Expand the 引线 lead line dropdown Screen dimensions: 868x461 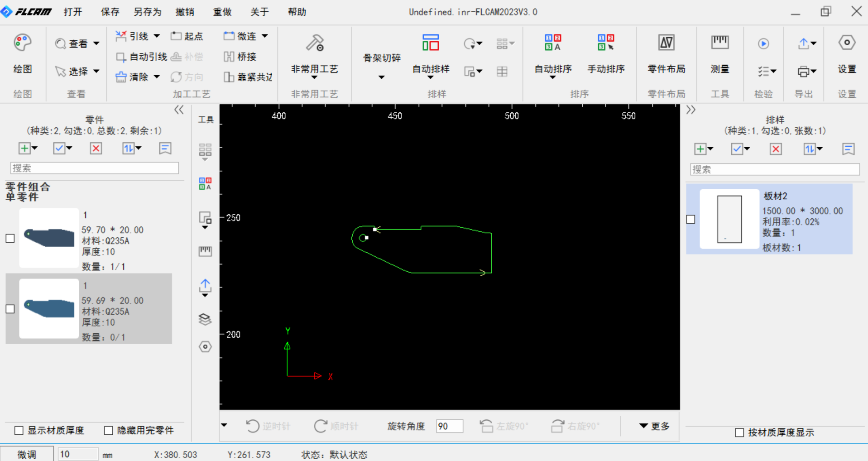157,36
